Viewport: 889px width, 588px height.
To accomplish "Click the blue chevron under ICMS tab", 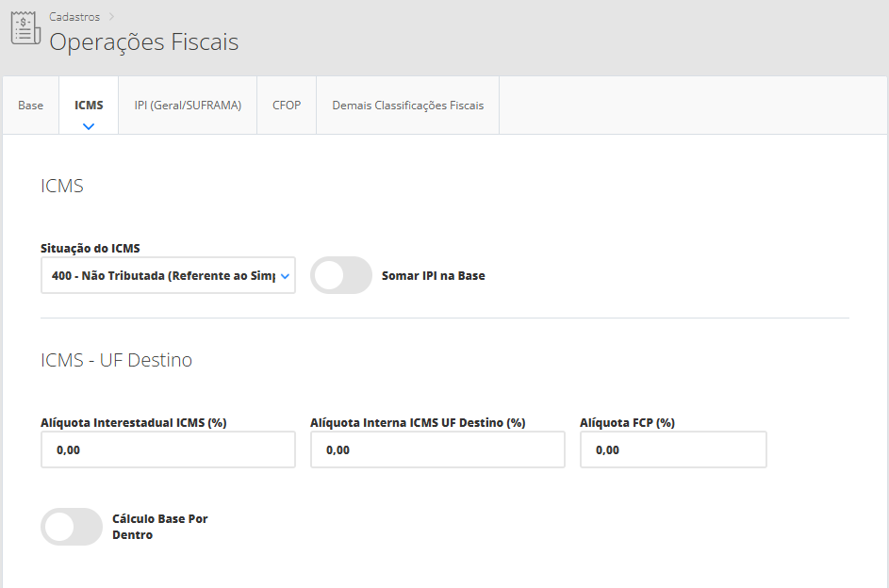I will click(x=89, y=125).
